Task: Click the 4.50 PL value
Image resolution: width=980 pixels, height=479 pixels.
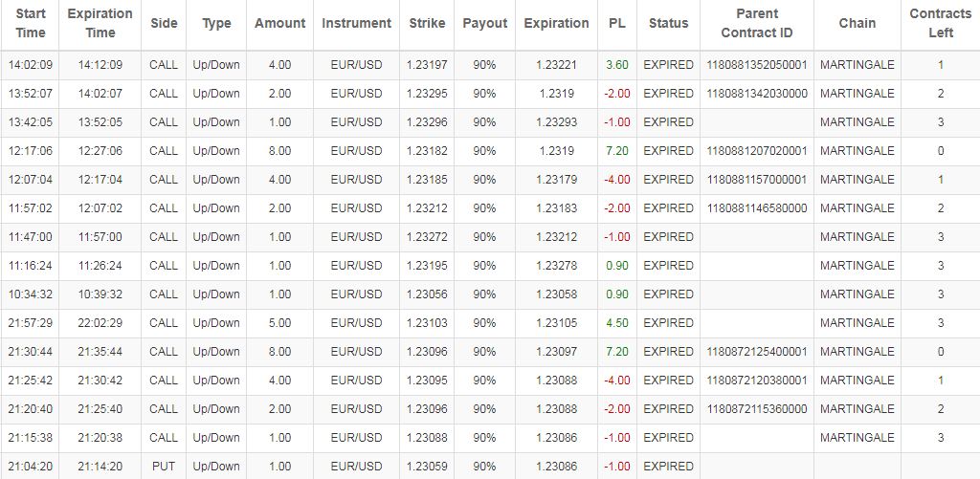Action: click(616, 323)
